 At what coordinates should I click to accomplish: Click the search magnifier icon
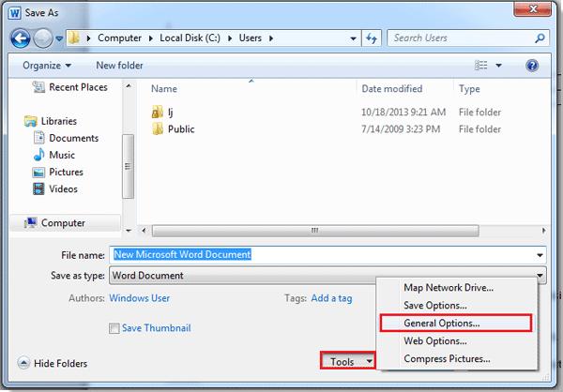click(x=540, y=38)
